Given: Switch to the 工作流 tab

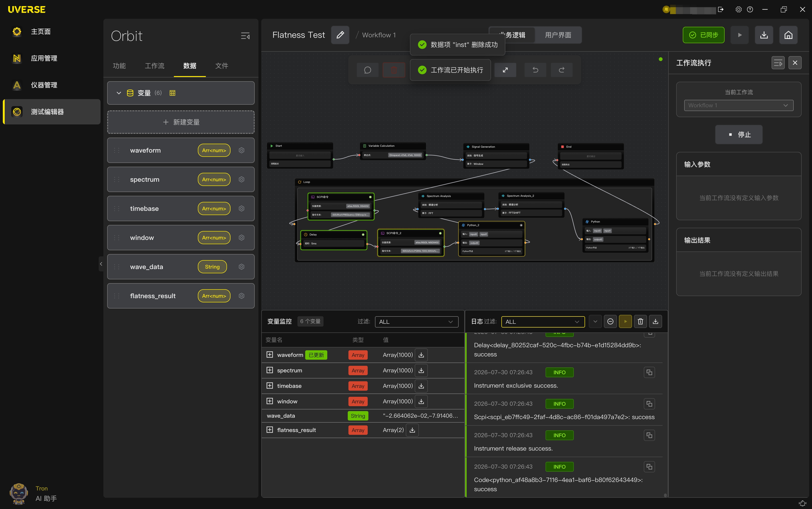Looking at the screenshot, I should click(155, 66).
